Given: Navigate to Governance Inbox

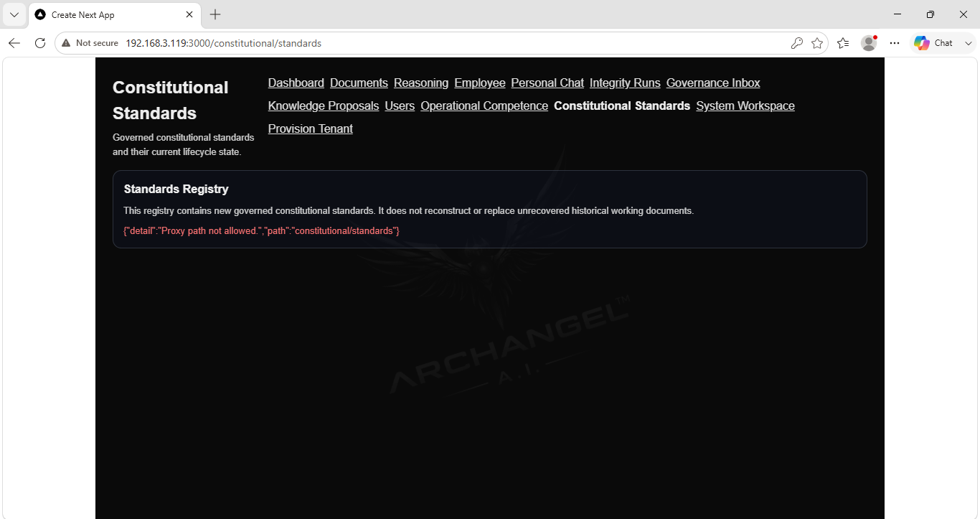Looking at the screenshot, I should 713,83.
